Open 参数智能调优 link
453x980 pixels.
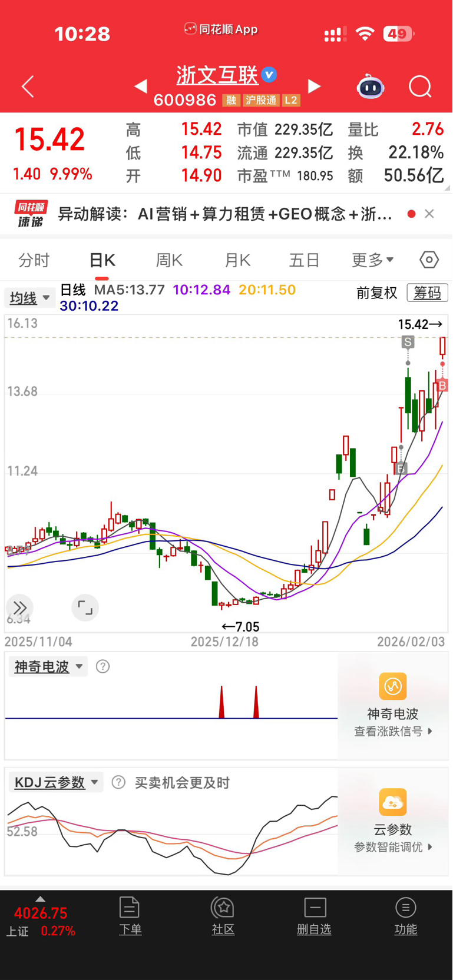click(x=393, y=847)
